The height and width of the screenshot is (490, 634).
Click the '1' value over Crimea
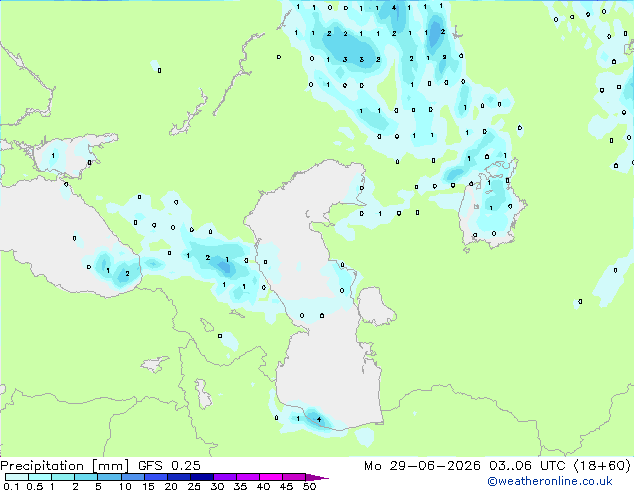click(53, 155)
